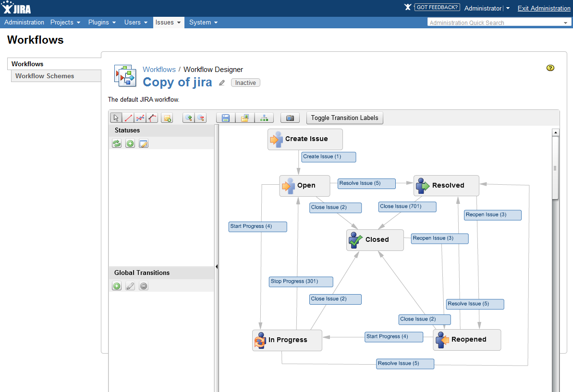Image resolution: width=573 pixels, height=392 pixels.
Task: Expand the Projects menu dropdown
Action: click(x=65, y=23)
